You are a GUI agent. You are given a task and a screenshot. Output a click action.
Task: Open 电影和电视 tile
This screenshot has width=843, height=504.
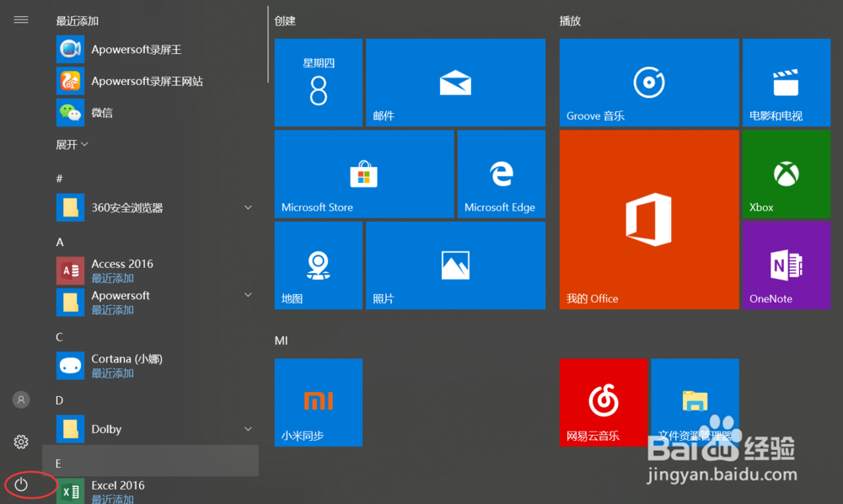point(786,83)
